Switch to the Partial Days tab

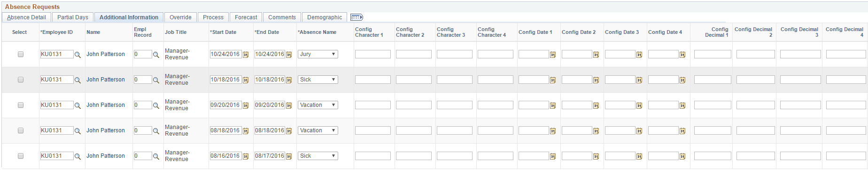[73, 17]
